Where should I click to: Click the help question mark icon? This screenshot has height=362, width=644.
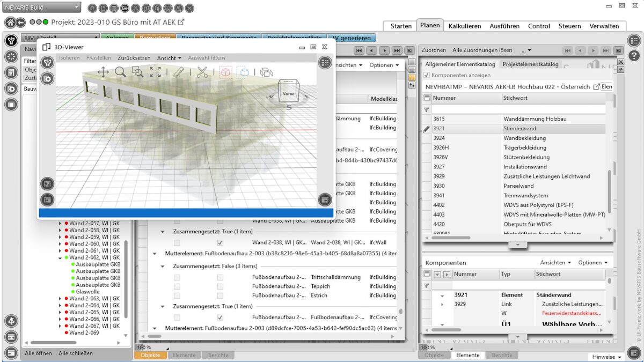(x=634, y=55)
